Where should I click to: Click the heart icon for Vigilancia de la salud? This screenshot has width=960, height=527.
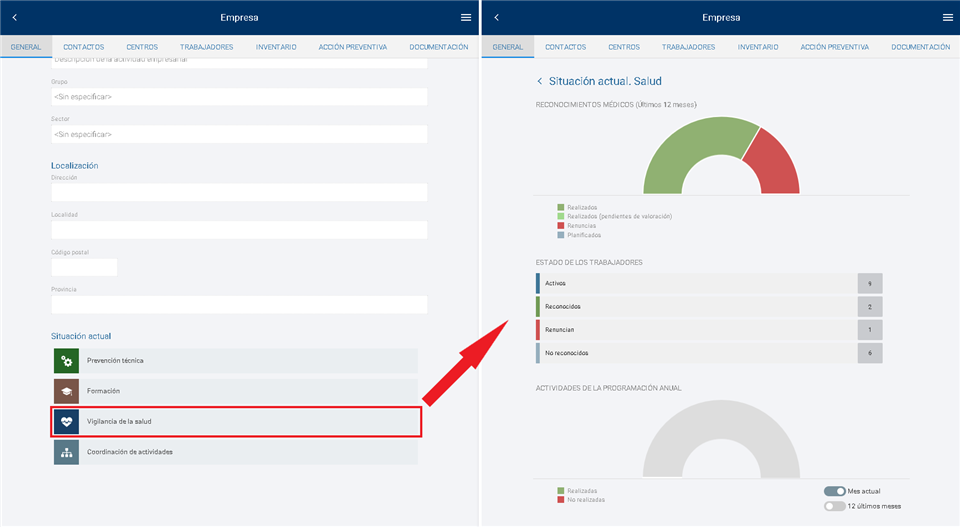pos(66,422)
